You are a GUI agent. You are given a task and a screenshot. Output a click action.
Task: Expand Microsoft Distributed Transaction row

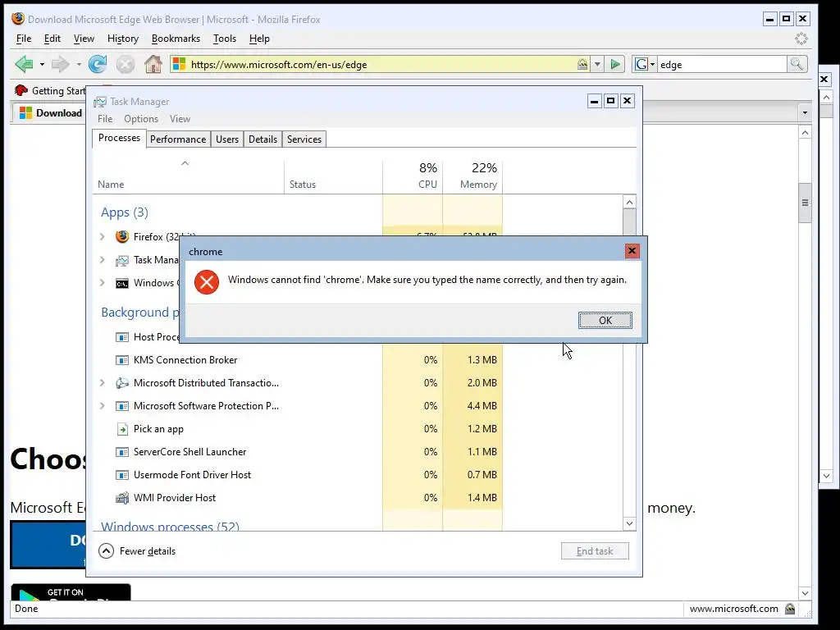coord(103,382)
